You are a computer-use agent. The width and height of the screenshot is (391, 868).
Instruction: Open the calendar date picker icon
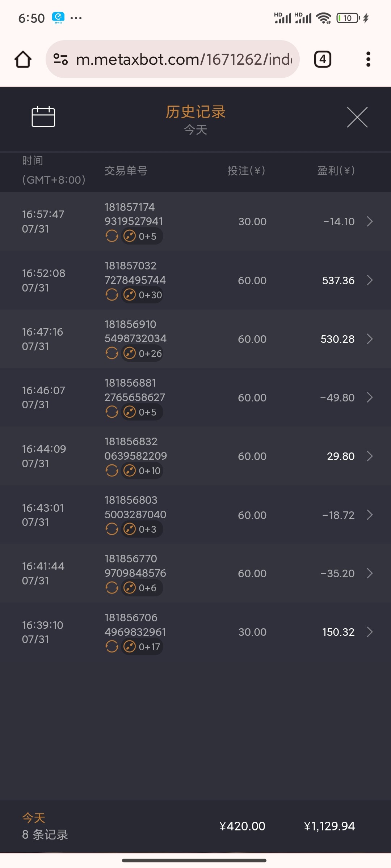point(43,117)
